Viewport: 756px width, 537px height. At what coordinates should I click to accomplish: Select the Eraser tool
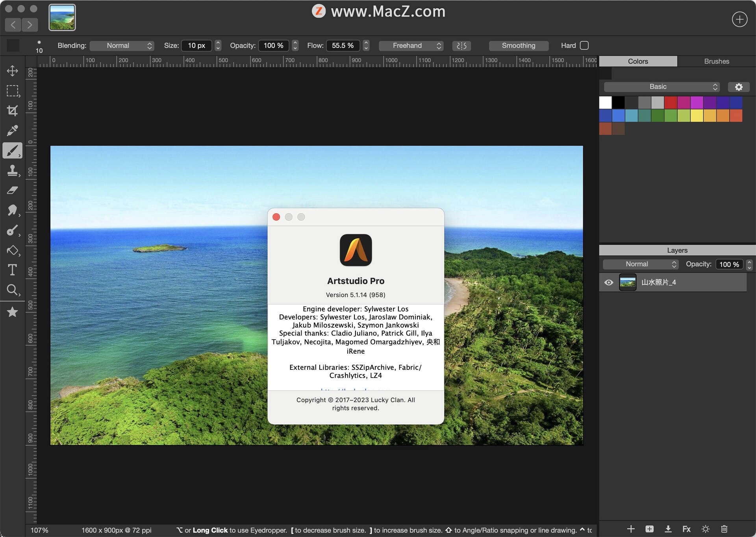(x=12, y=190)
